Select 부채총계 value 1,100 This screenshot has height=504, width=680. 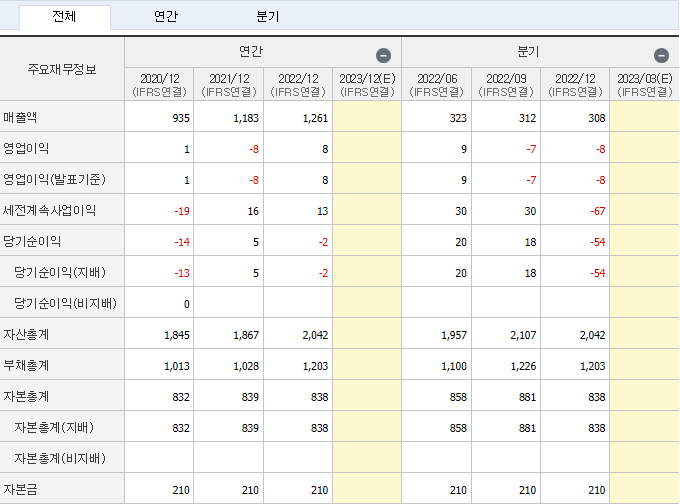(454, 366)
